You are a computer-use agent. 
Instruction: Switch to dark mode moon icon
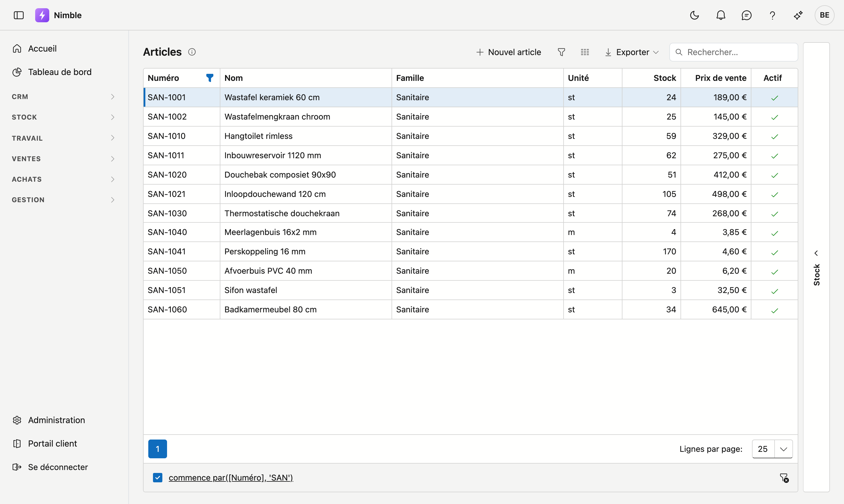695,15
